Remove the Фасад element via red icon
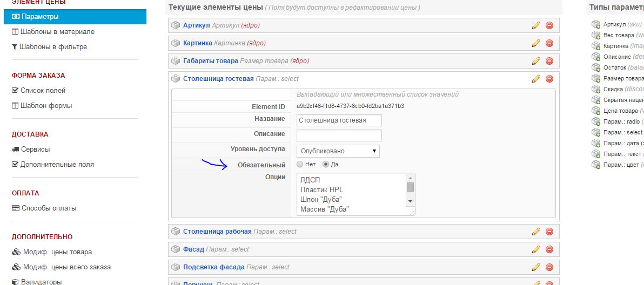This screenshot has width=644, height=285. pyautogui.click(x=549, y=249)
